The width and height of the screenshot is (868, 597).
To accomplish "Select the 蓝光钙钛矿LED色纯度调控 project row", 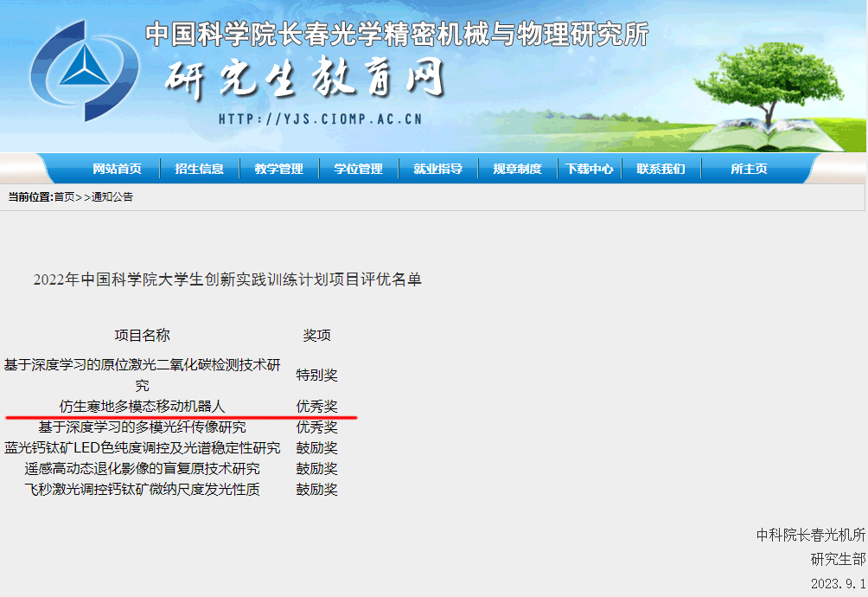I will pyautogui.click(x=142, y=447).
